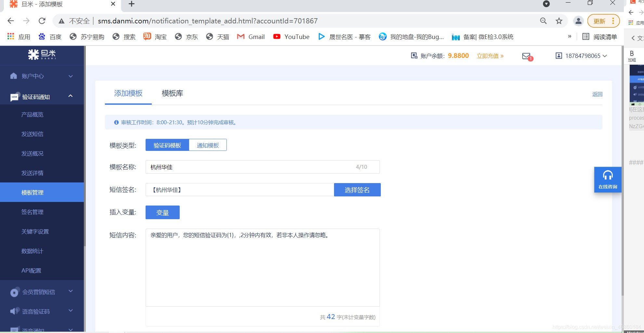Viewport: 644px width, 333px height.
Task: Open 账户中心 via its house icon
Action: coord(13,76)
